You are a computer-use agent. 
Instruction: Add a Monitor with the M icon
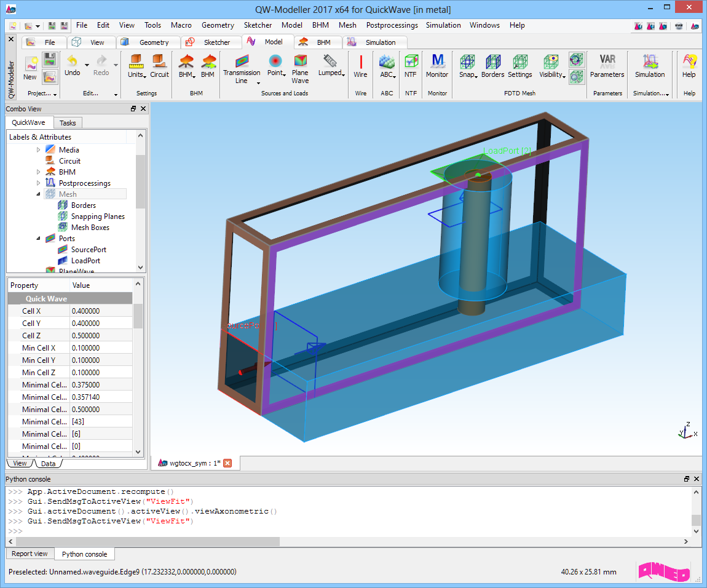[437, 66]
